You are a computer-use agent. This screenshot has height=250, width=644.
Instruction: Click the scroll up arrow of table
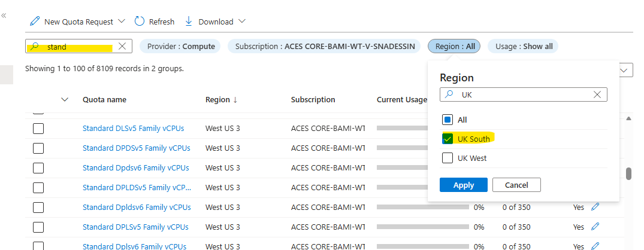point(628,118)
